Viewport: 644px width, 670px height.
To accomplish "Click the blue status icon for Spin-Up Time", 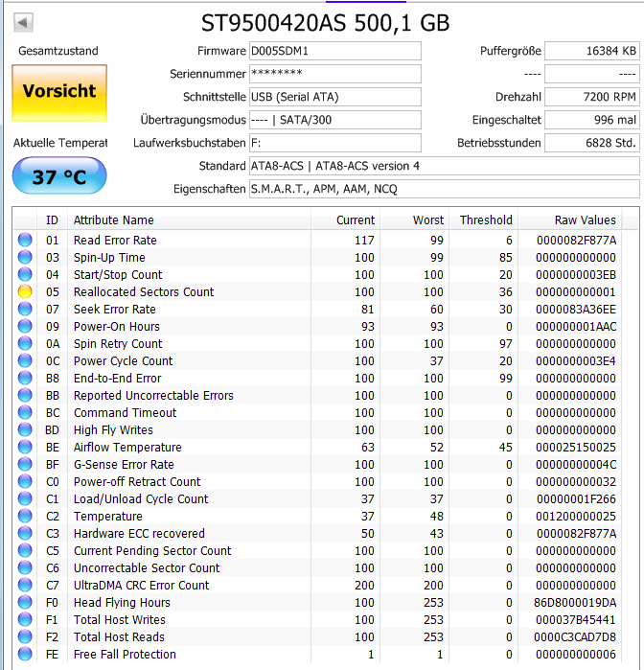I will pos(25,257).
